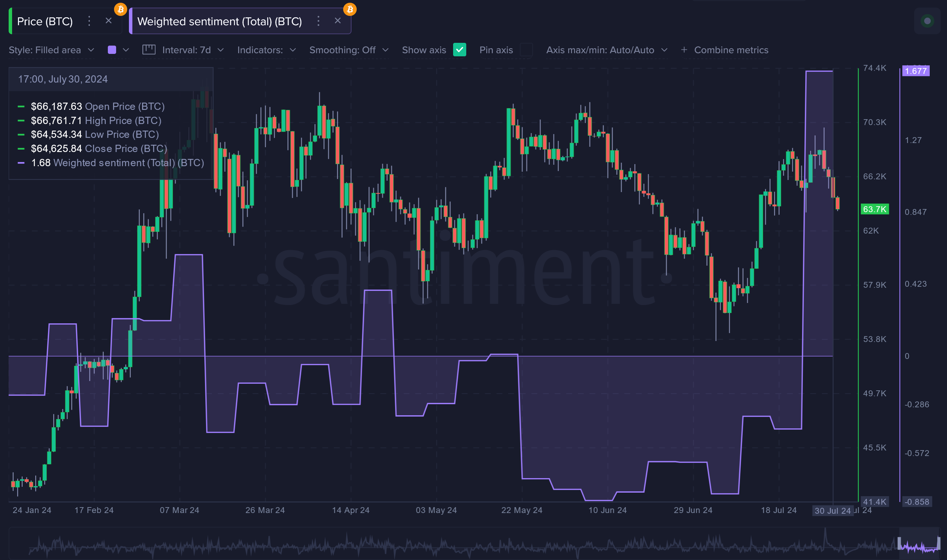Screen dimensions: 947x560
Task: Disable the Show axis checkbox
Action: (x=460, y=50)
